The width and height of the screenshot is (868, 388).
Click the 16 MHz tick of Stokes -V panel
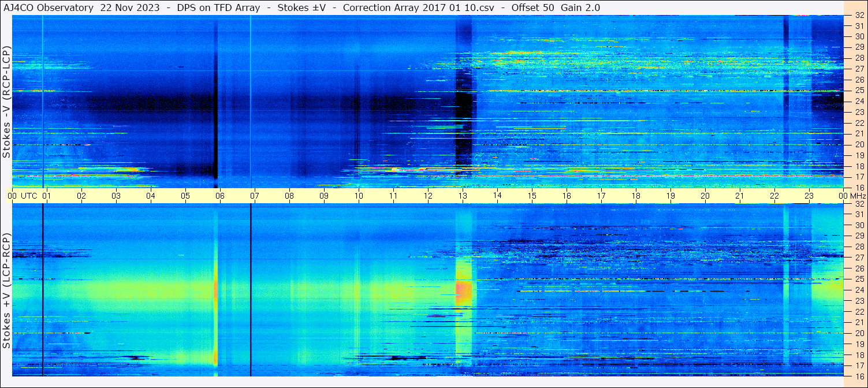coord(859,187)
